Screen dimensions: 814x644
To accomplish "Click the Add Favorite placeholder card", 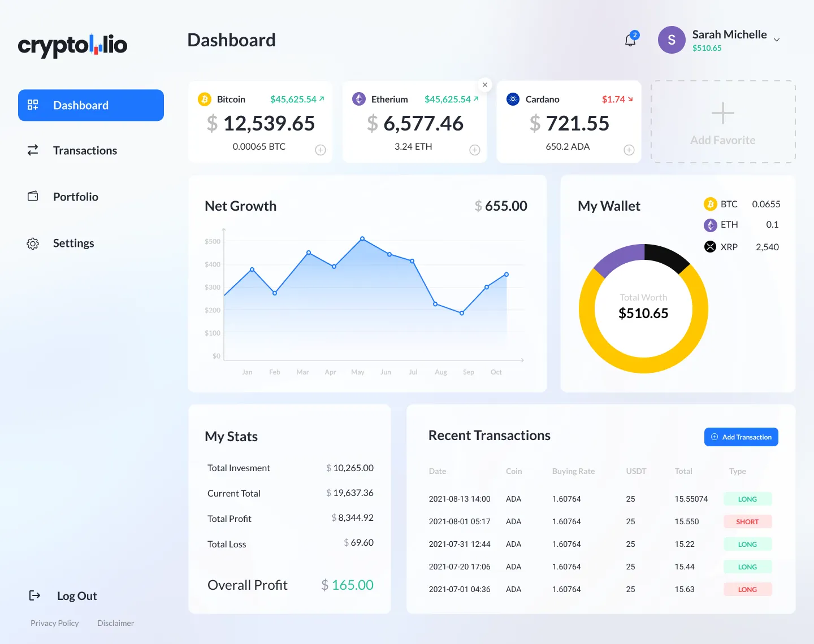I will tap(723, 122).
